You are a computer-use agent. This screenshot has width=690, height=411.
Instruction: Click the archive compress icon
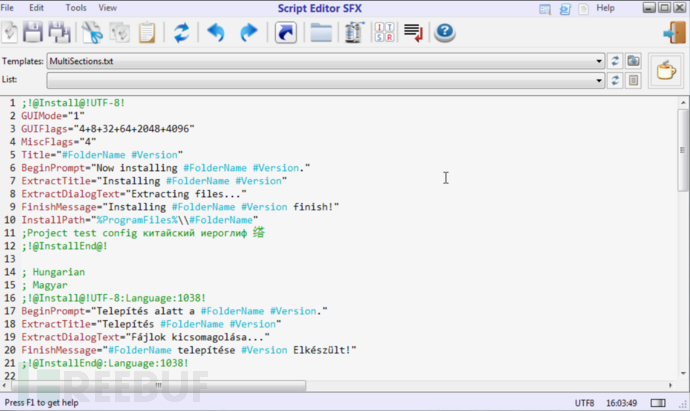pos(354,32)
